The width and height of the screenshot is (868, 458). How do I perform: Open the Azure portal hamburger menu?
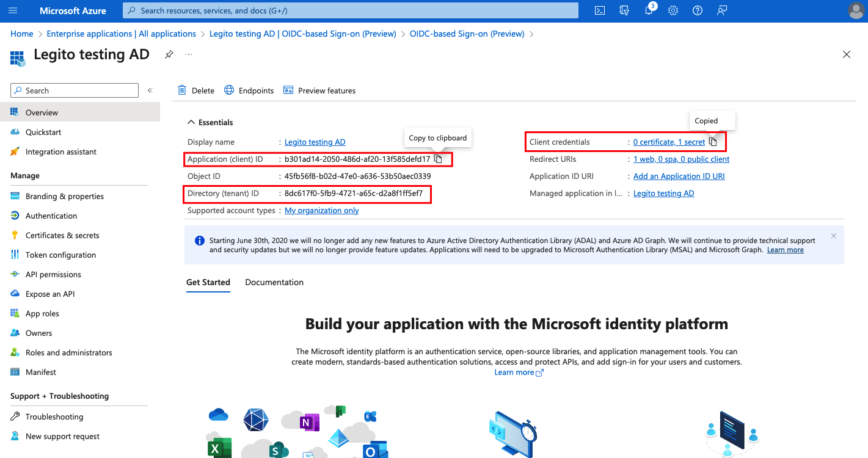click(x=13, y=10)
